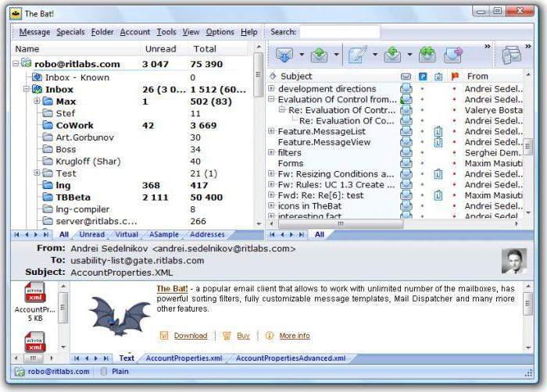
Task: Click the message list horizontal scrollbar thumb
Action: 341,224
